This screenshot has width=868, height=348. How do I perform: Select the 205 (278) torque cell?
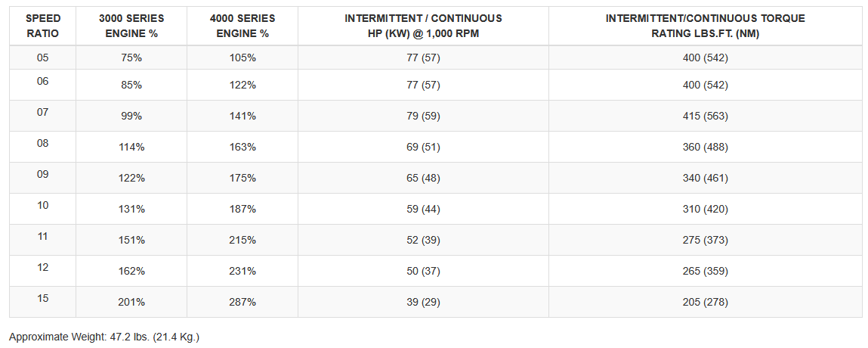pyautogui.click(x=705, y=302)
